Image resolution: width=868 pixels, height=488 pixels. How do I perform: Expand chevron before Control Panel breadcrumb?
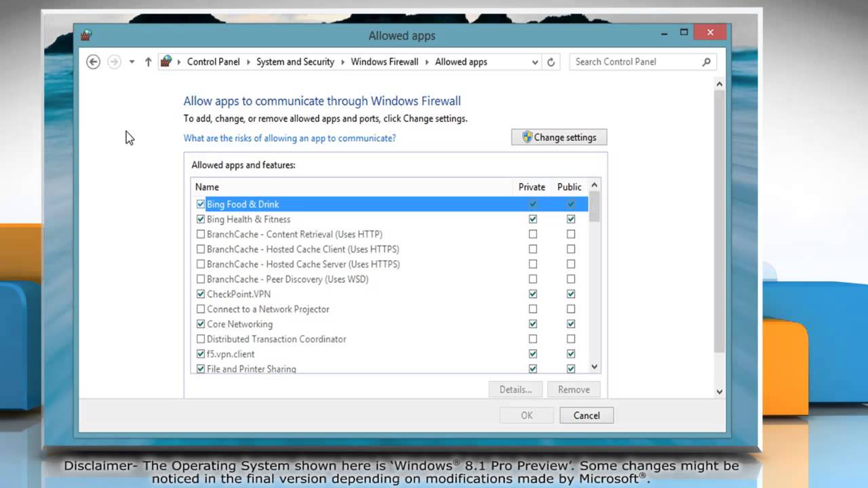click(179, 62)
